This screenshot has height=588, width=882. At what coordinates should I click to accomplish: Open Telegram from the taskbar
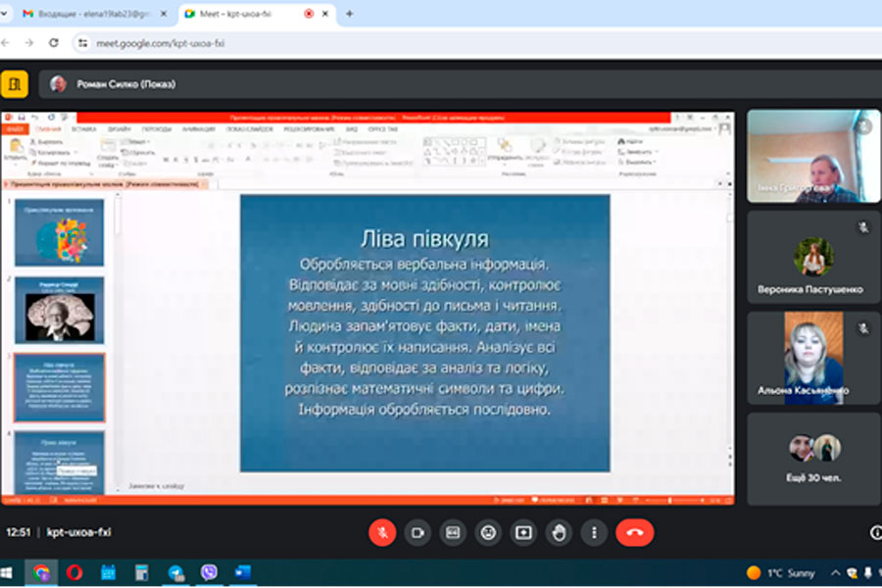pyautogui.click(x=175, y=572)
